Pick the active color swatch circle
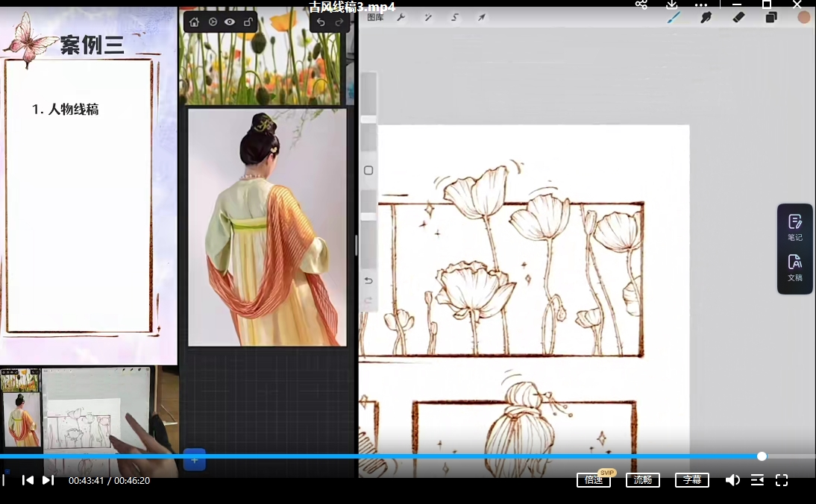This screenshot has height=504, width=816. (x=803, y=17)
